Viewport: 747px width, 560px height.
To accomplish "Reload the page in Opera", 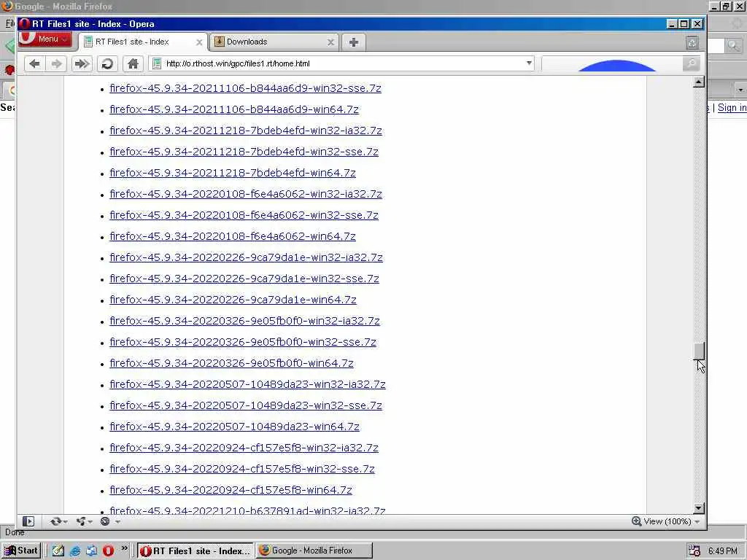I will coord(108,64).
